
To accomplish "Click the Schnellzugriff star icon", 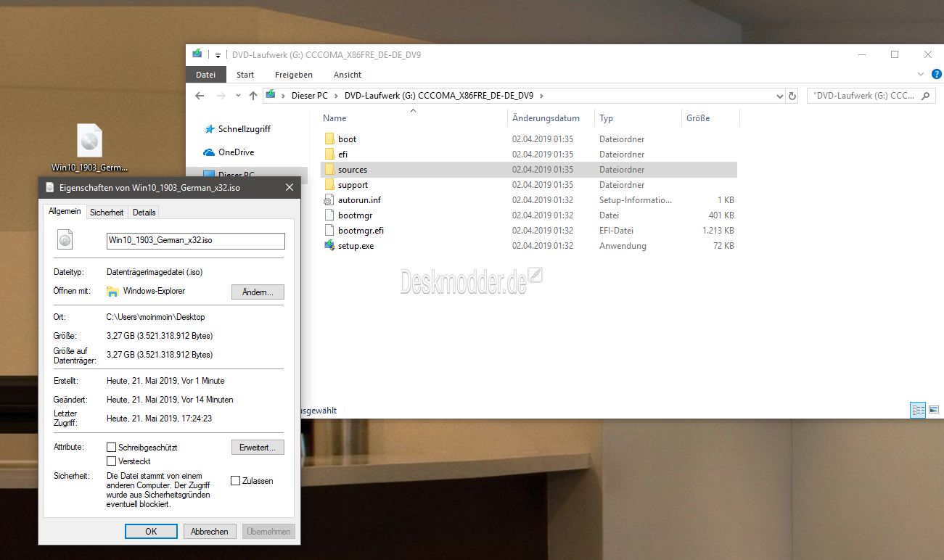I will [209, 129].
